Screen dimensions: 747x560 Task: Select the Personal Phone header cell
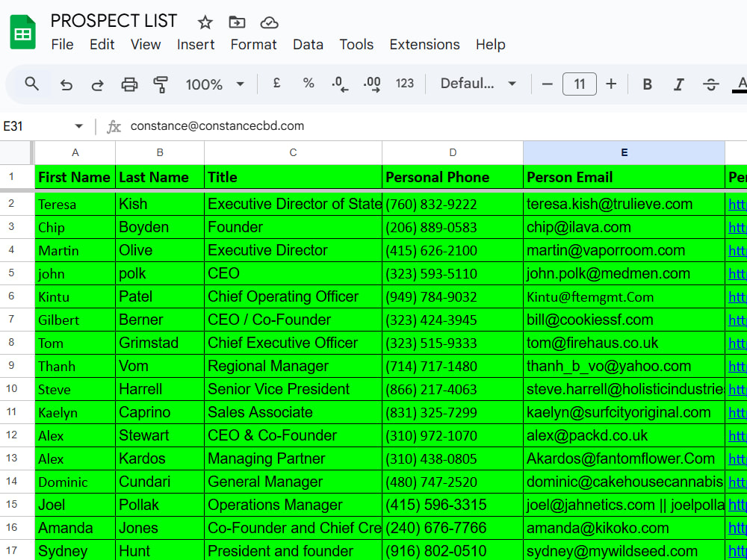click(x=453, y=177)
